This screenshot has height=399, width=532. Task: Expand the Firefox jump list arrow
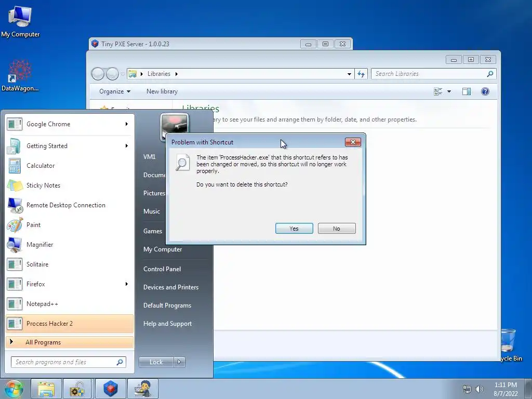[127, 284]
